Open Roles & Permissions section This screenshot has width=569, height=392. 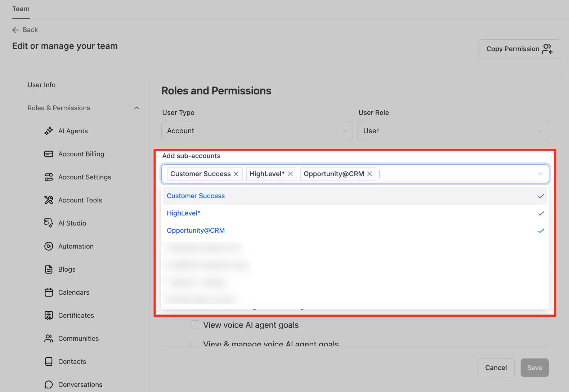tap(59, 108)
